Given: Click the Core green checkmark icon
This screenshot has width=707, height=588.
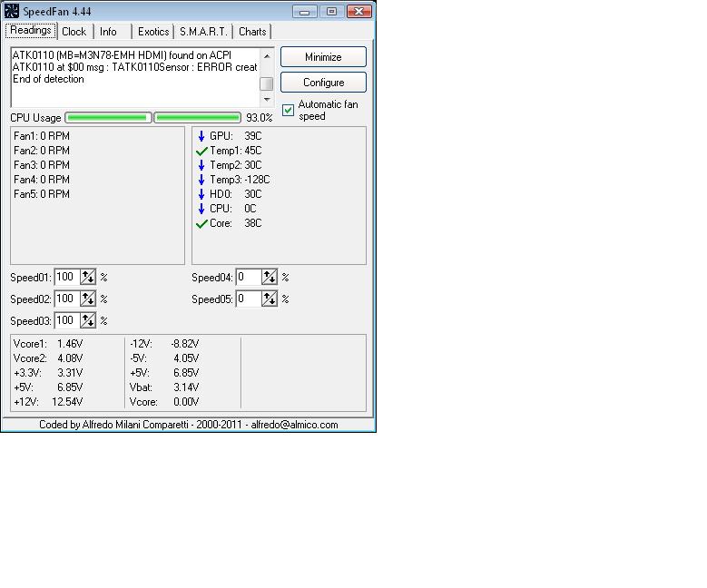Looking at the screenshot, I should tap(201, 223).
